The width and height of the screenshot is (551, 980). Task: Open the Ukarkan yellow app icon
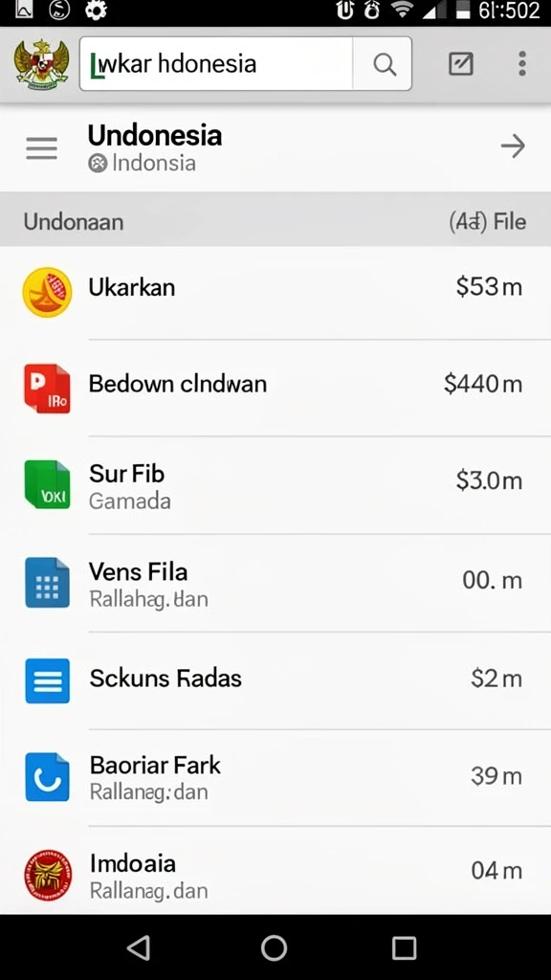[x=47, y=292]
